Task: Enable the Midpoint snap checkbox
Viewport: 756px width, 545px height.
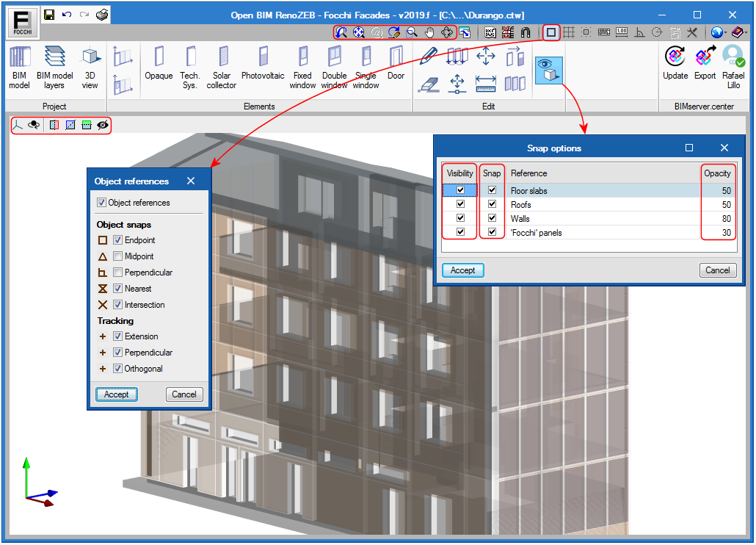Action: pos(117,256)
